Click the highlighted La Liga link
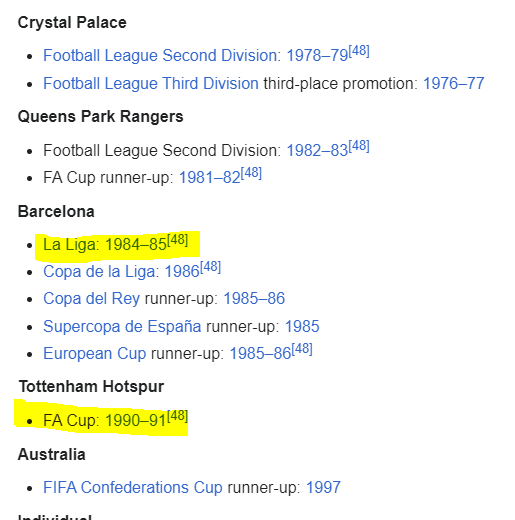The height and width of the screenshot is (520, 515). point(70,245)
